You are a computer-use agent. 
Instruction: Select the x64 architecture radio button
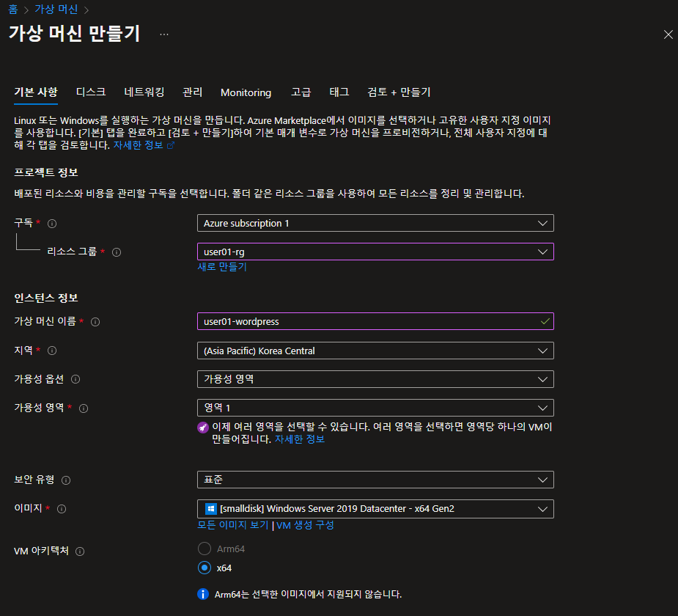point(204,568)
